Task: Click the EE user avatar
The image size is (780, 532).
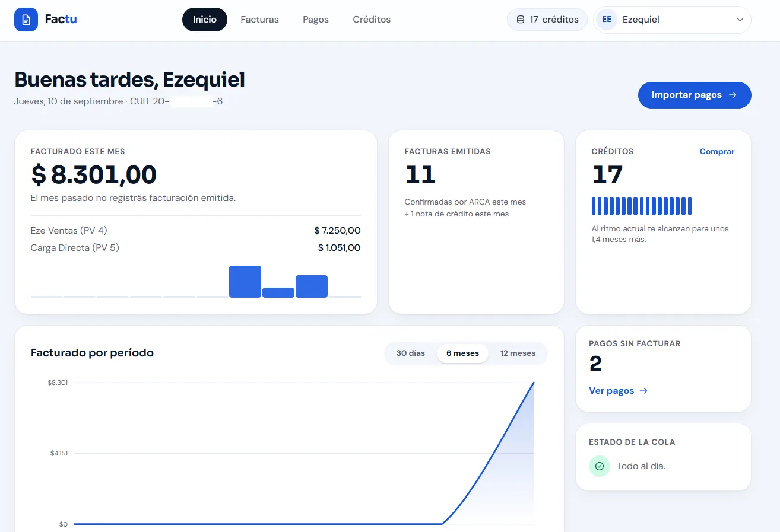Action: point(607,20)
